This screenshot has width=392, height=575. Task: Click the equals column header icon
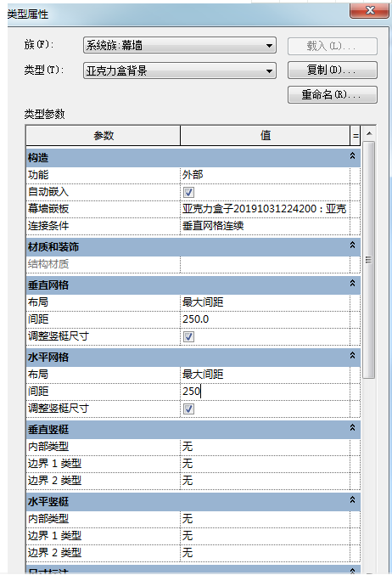(356, 136)
